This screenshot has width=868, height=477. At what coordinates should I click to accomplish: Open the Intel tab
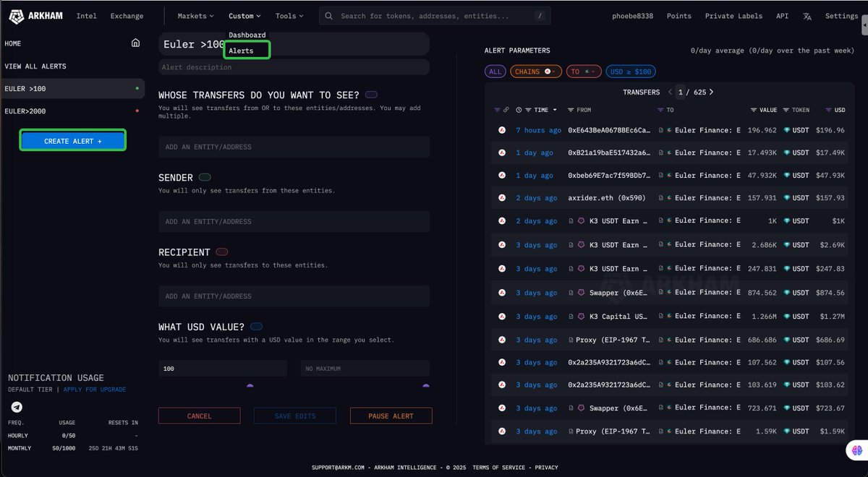(x=86, y=16)
